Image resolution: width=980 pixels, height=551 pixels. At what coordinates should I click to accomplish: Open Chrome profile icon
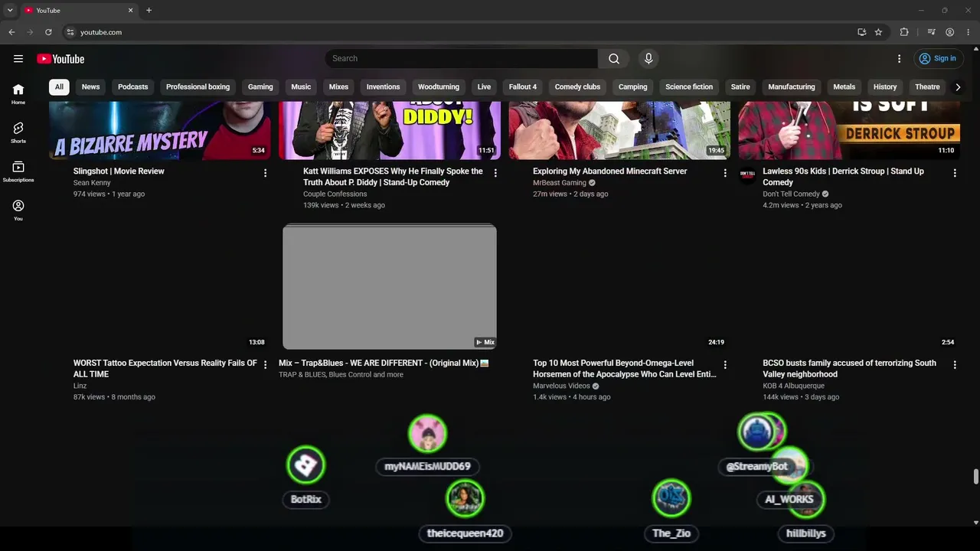click(949, 32)
